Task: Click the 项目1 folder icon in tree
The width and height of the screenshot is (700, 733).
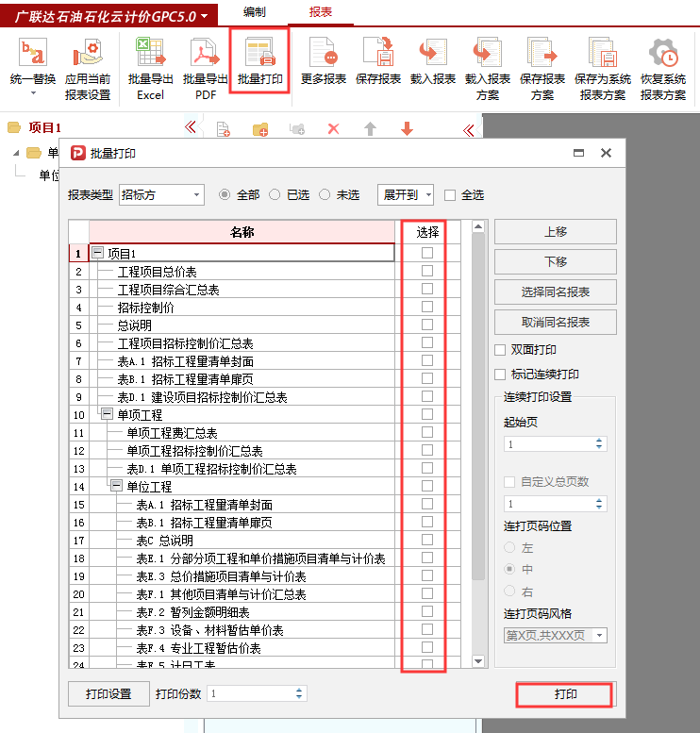Action: 14,127
